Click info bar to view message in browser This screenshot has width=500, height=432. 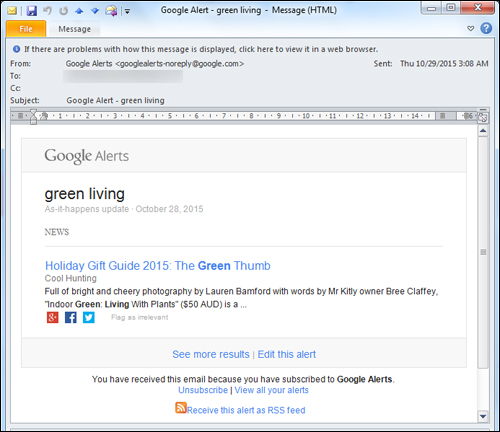click(201, 49)
